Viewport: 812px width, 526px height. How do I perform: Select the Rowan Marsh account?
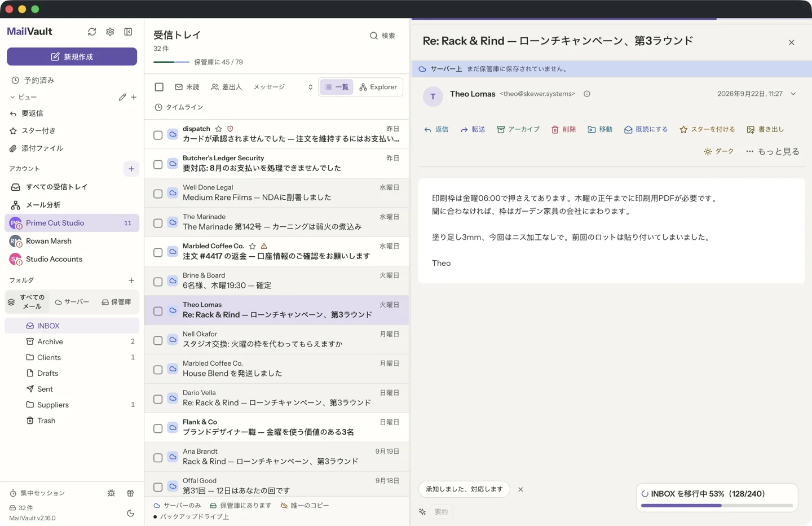[72, 241]
